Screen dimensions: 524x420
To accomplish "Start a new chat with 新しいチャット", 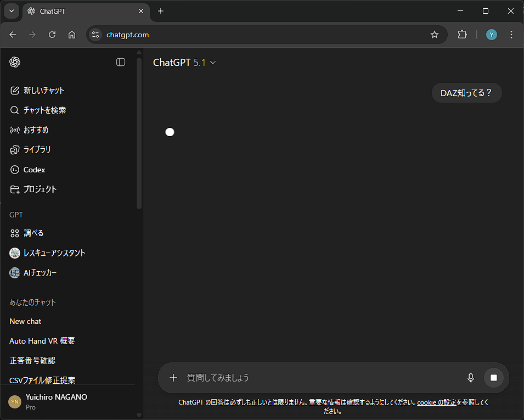I will pyautogui.click(x=44, y=91).
